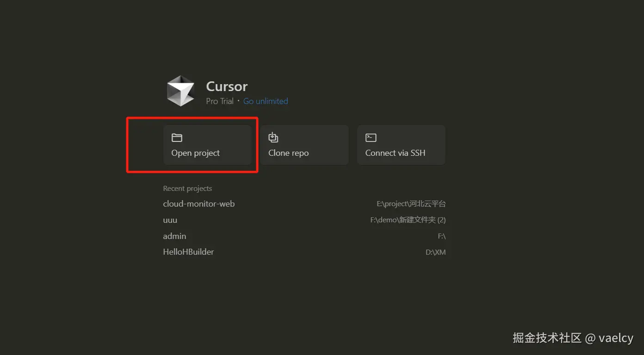This screenshot has height=355, width=644.
Task: Click the F:\ path of admin
Action: point(442,236)
